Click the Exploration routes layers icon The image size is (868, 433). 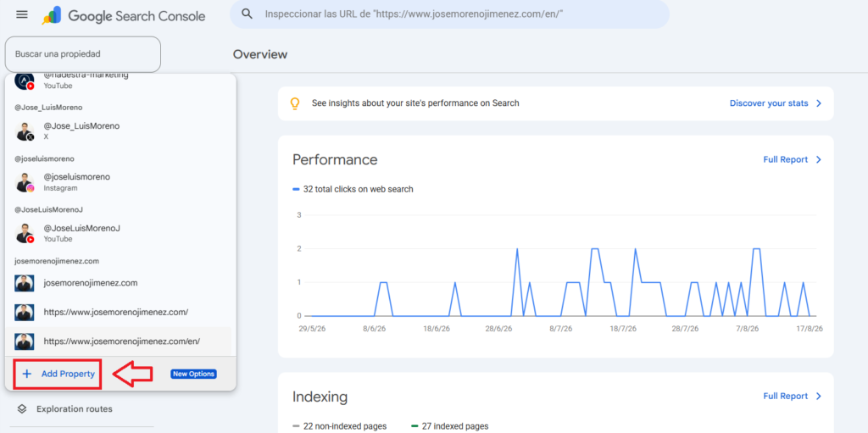[x=21, y=409]
